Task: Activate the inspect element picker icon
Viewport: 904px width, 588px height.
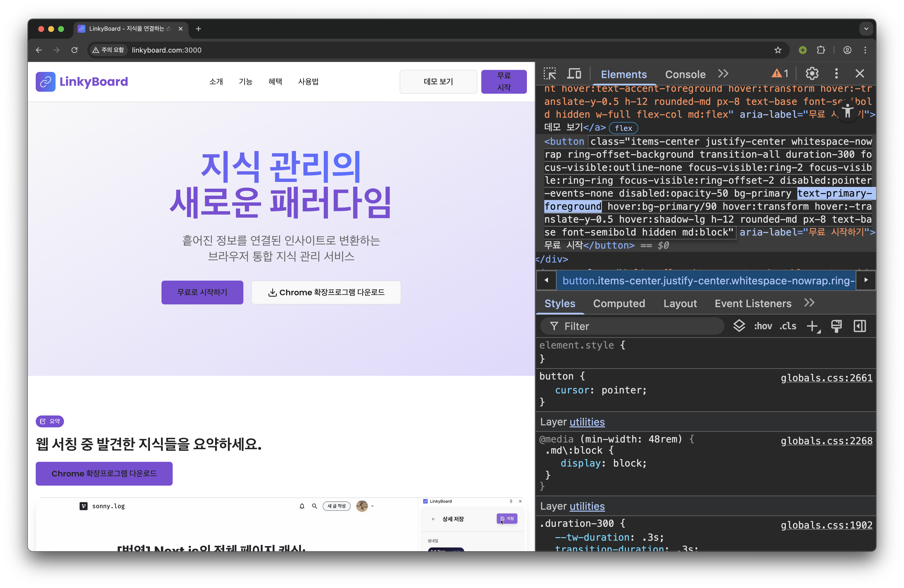Action: [549, 74]
